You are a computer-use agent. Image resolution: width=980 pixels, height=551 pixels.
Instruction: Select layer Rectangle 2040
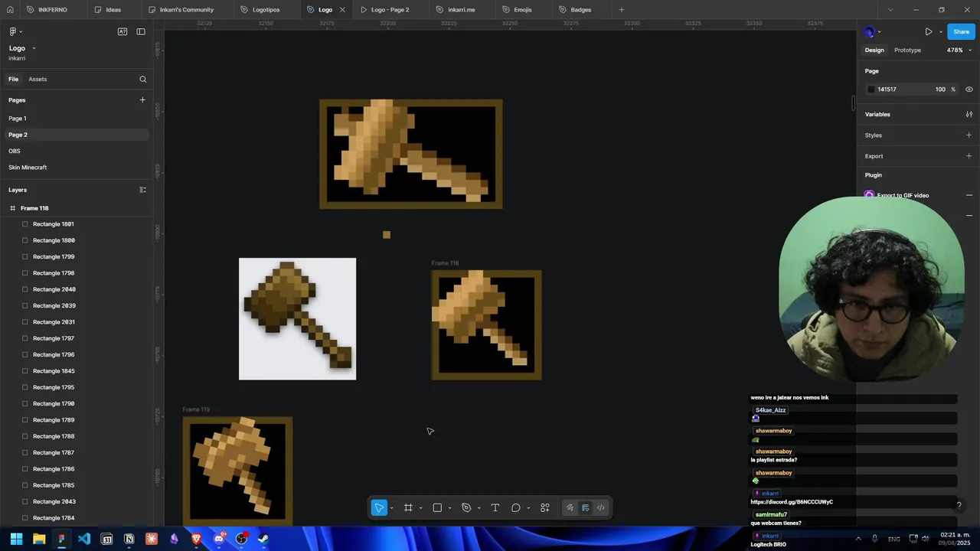coord(54,290)
